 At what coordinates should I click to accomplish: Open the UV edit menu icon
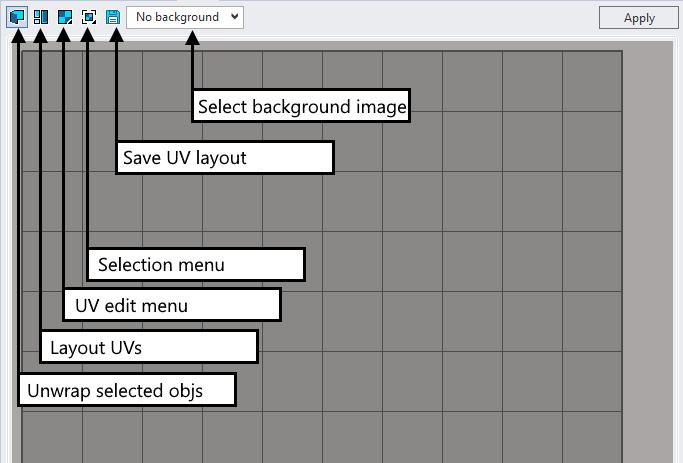tap(65, 17)
